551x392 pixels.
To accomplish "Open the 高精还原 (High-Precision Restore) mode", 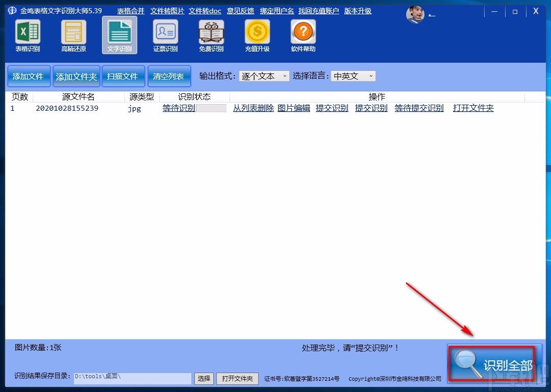I will pos(73,36).
